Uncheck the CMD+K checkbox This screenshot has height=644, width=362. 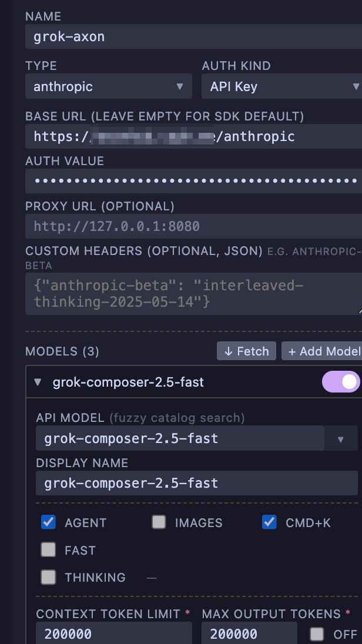[x=269, y=522]
